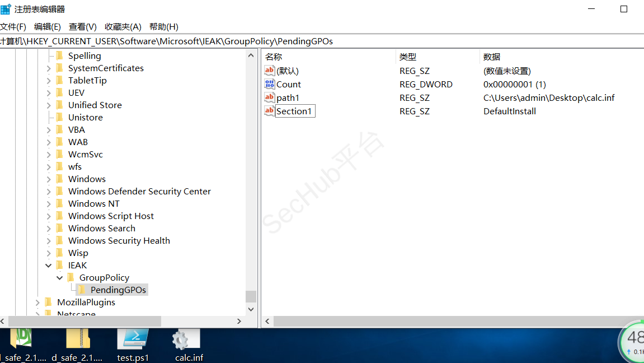Select the Section1 string value icon
This screenshot has width=644, height=363.
coord(270,111)
